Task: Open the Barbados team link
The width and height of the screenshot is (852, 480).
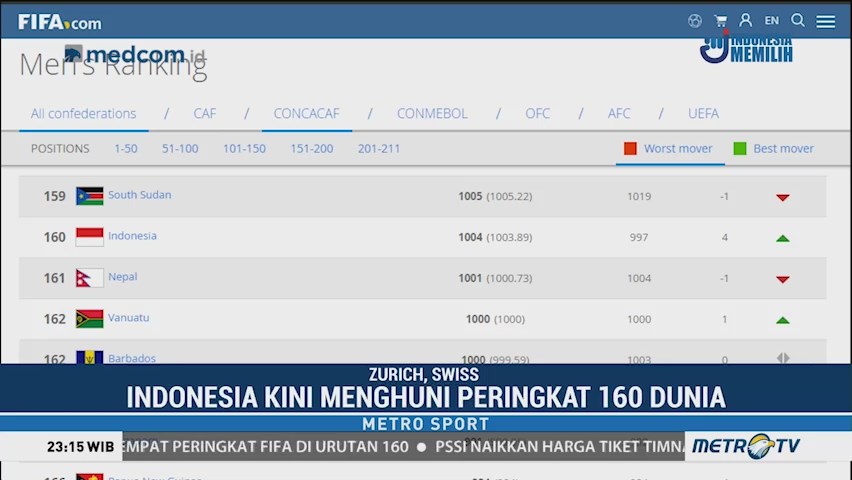Action: (x=131, y=358)
